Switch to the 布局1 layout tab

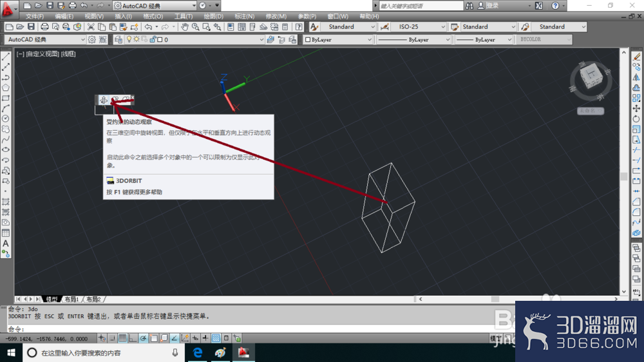point(71,299)
